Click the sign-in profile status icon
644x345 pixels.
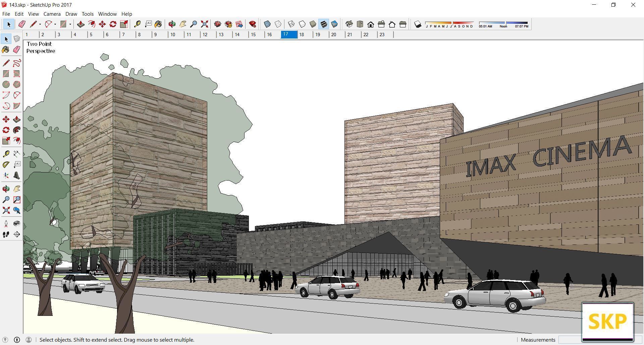tap(29, 340)
